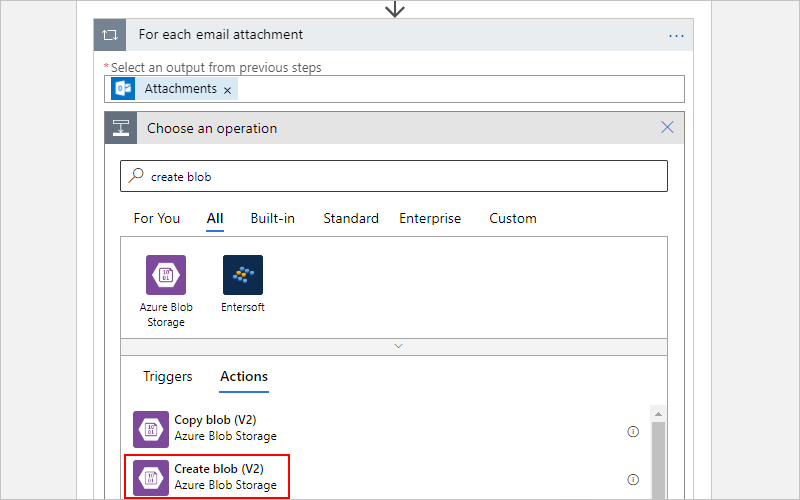Close the Choose an operation panel
Viewport: 800px width, 500px height.
point(667,127)
